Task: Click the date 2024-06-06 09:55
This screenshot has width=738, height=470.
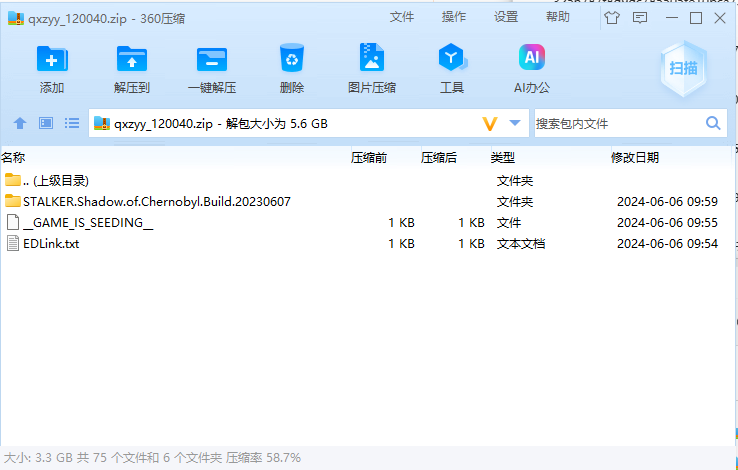Action: pos(667,223)
